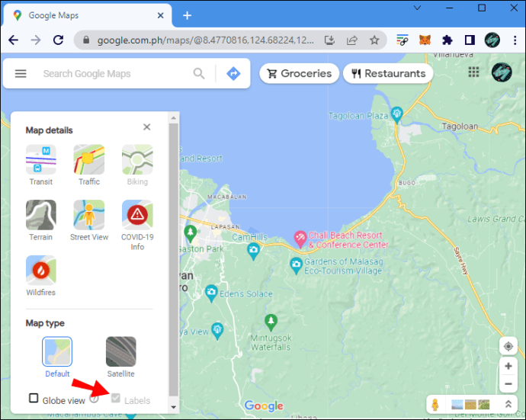Click the Mintugsok Waterfalls label

(x=271, y=342)
